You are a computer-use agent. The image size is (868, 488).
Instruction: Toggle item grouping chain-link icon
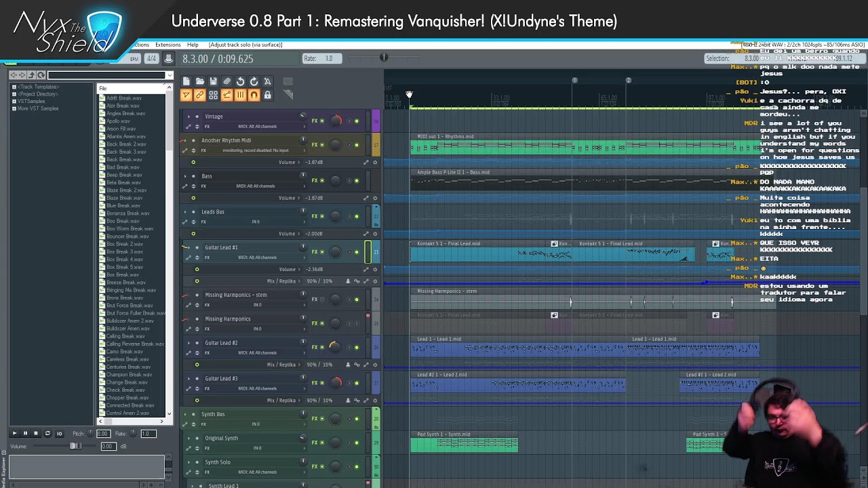click(200, 96)
